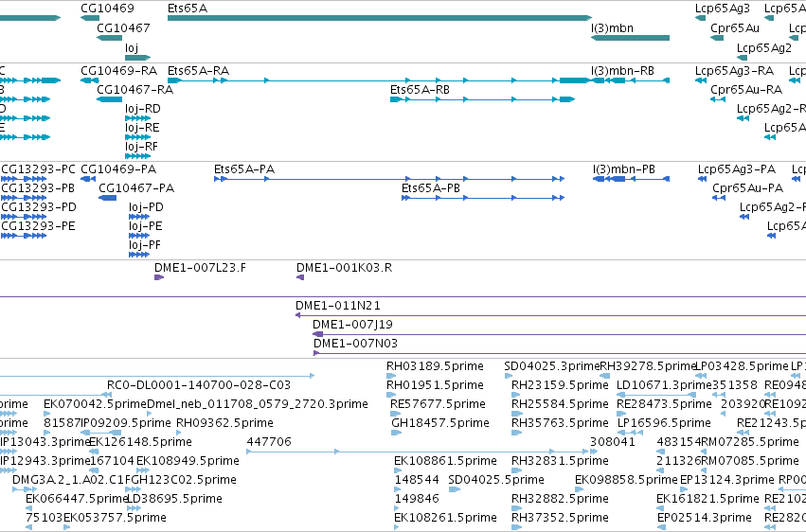Select the DME1-007N03 BAC clone label
The image size is (806, 532).
pyautogui.click(x=355, y=343)
